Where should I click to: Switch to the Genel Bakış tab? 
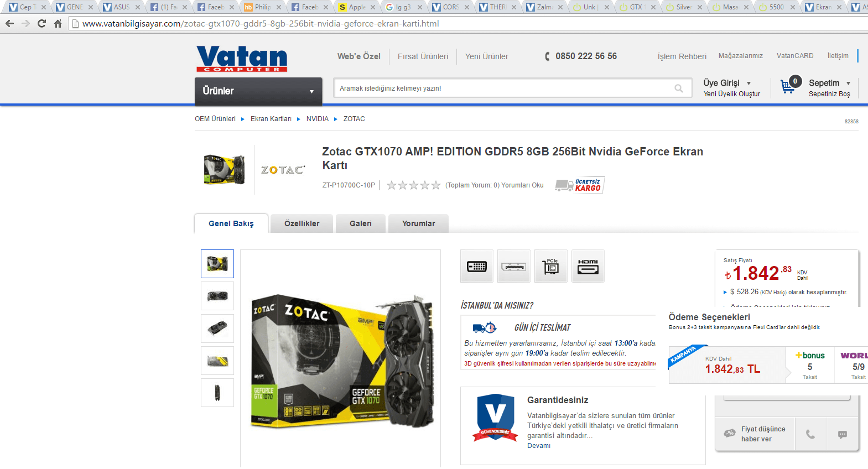tap(231, 223)
